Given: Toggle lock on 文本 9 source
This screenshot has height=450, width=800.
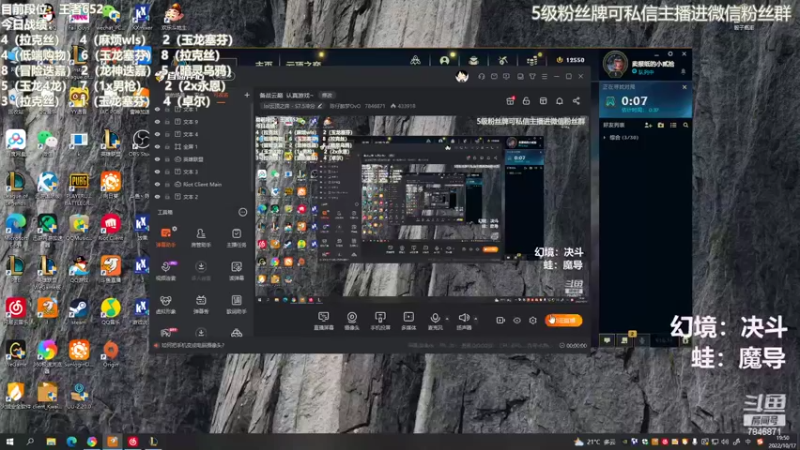Looking at the screenshot, I should point(167,122).
